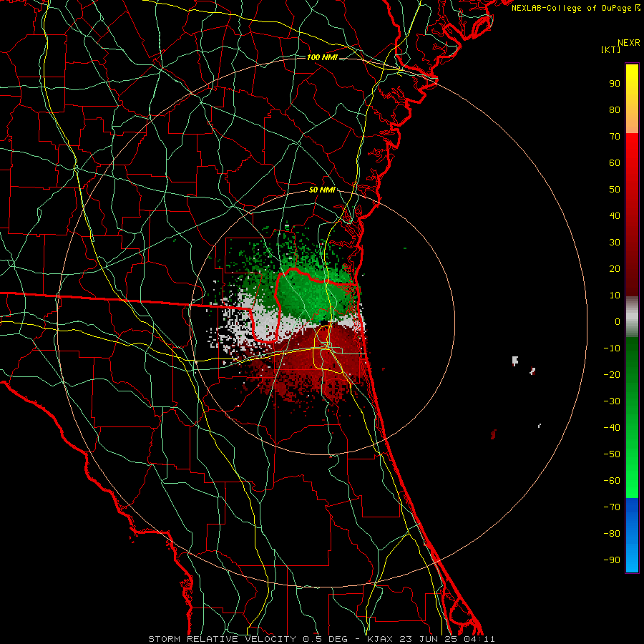Click the NEXR label above the scale
Viewport: 644px width, 644px height.
point(628,43)
